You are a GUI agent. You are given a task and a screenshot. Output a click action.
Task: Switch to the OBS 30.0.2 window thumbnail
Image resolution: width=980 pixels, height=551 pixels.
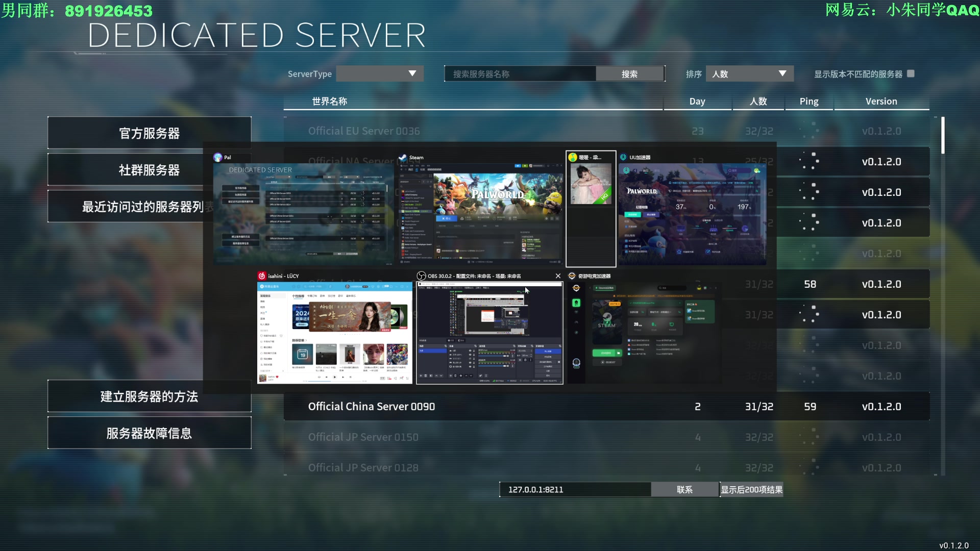[489, 333]
